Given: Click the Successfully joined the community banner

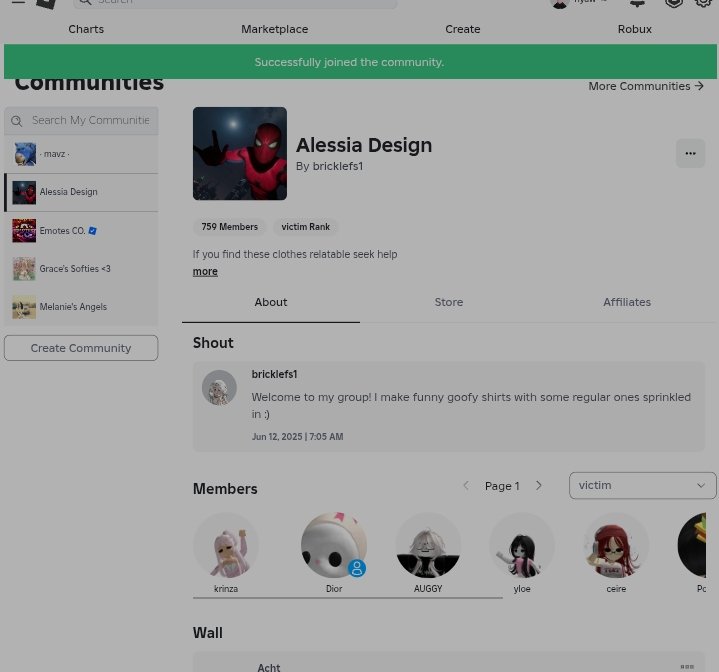Looking at the screenshot, I should point(360,61).
